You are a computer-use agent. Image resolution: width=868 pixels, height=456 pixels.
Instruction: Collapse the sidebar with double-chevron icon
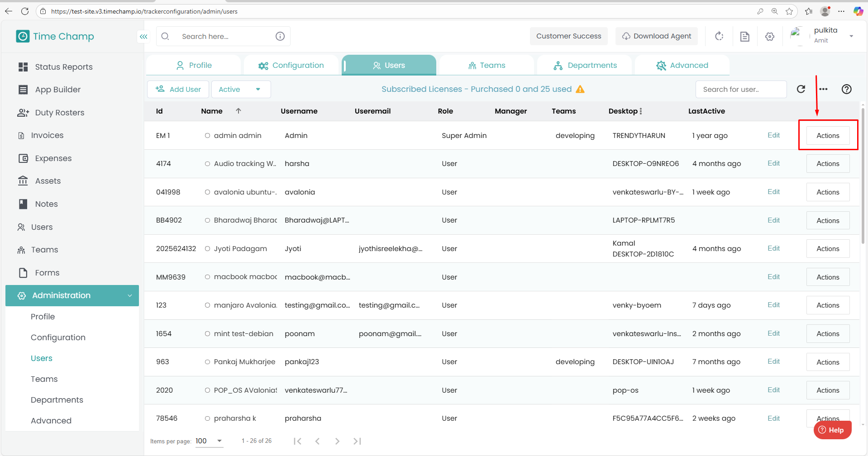point(143,37)
